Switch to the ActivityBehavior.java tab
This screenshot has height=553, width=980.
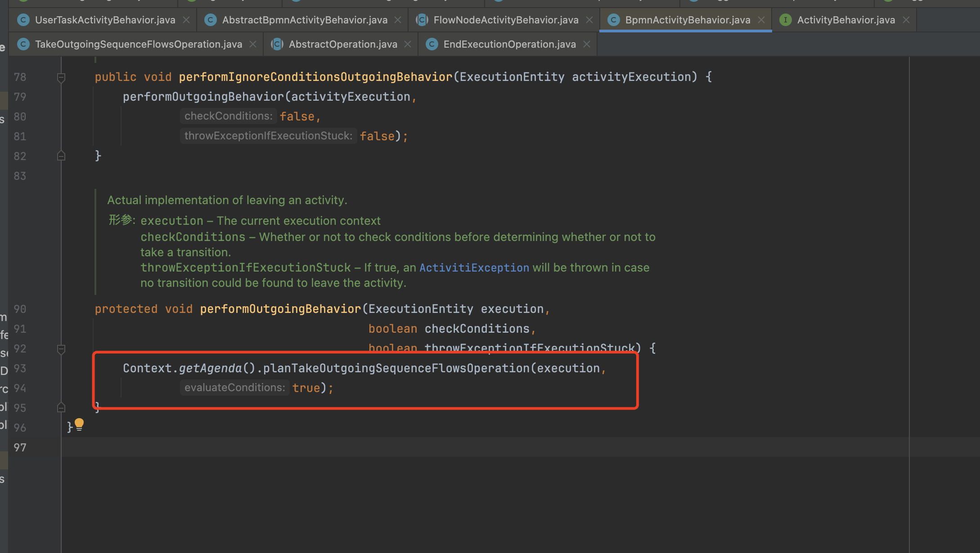coord(845,20)
